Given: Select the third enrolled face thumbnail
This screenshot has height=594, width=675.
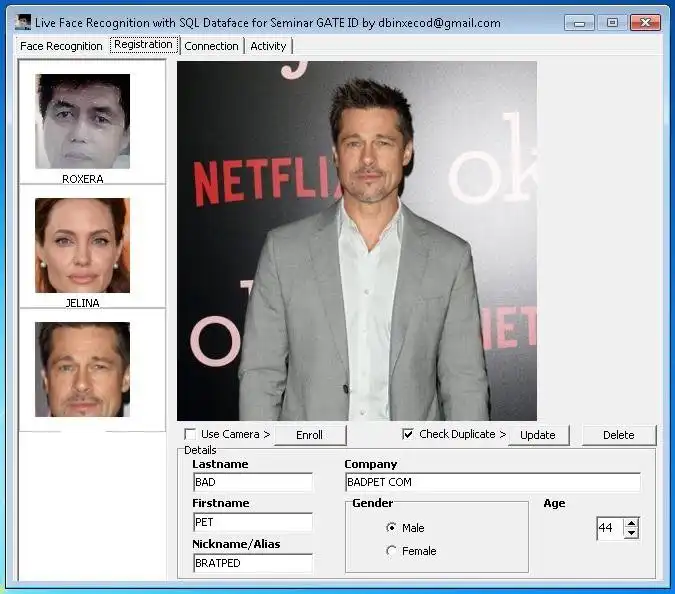Looking at the screenshot, I should click(x=83, y=369).
